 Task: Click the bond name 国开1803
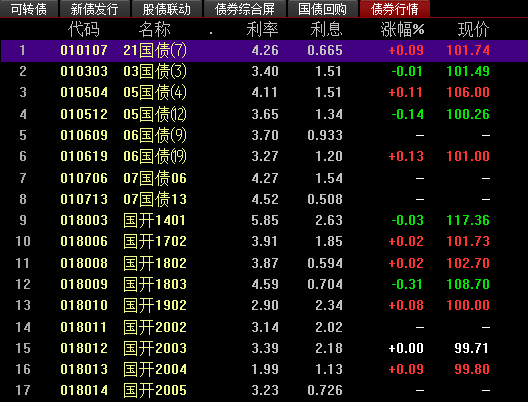pos(155,284)
